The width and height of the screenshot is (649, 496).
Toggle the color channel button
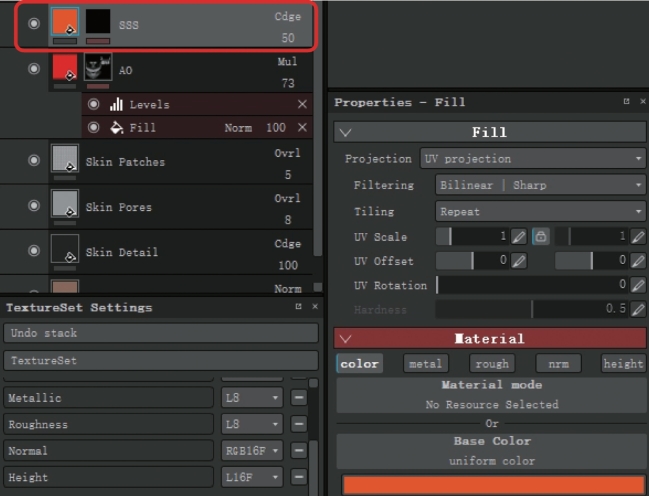359,364
